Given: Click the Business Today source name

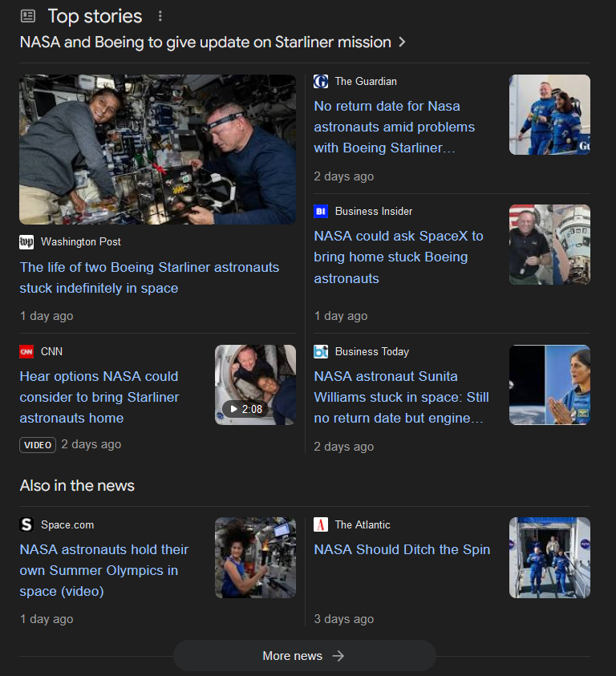Looking at the screenshot, I should click(x=372, y=352).
